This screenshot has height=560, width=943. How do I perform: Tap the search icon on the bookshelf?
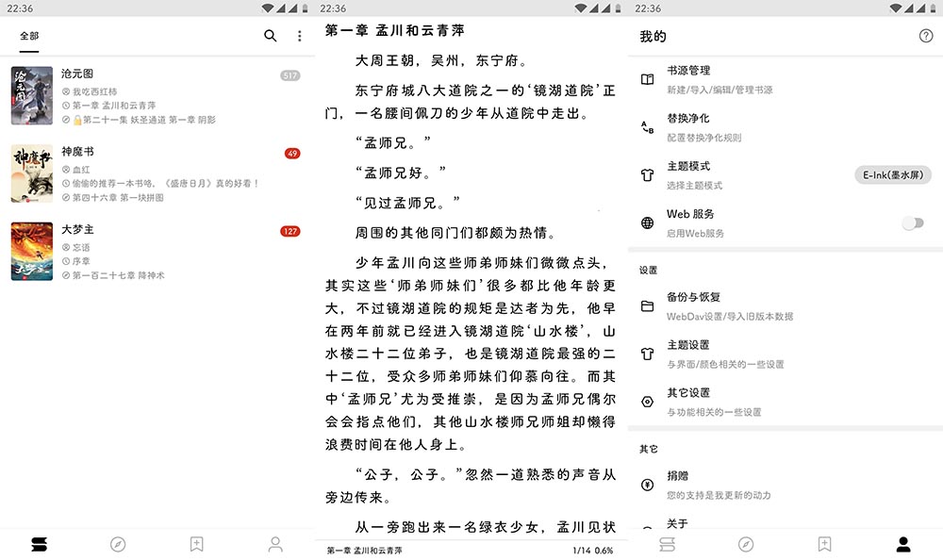pyautogui.click(x=268, y=35)
